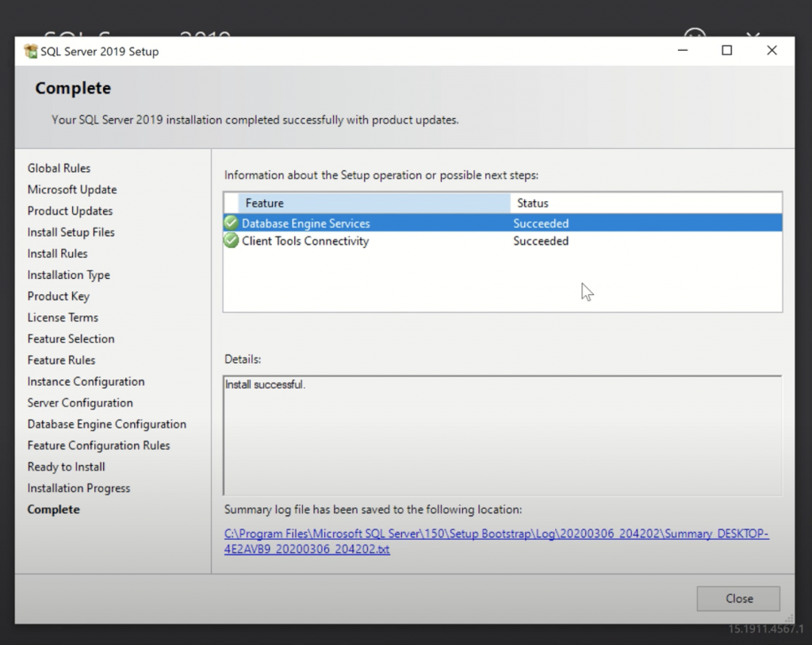Click the Server Configuration step

click(x=80, y=403)
